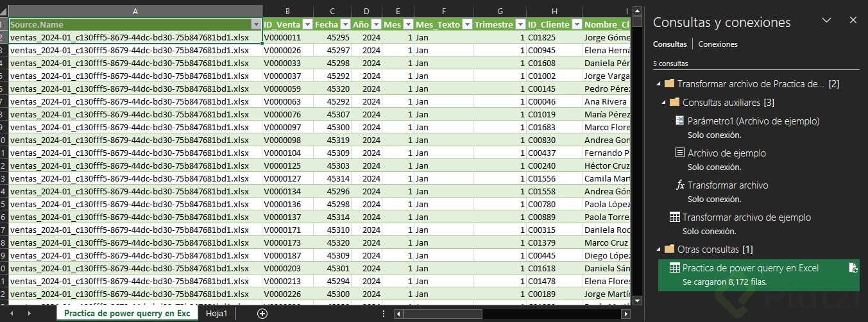Open the Año column filter dropdown
The width and height of the screenshot is (868, 322).
[x=376, y=25]
